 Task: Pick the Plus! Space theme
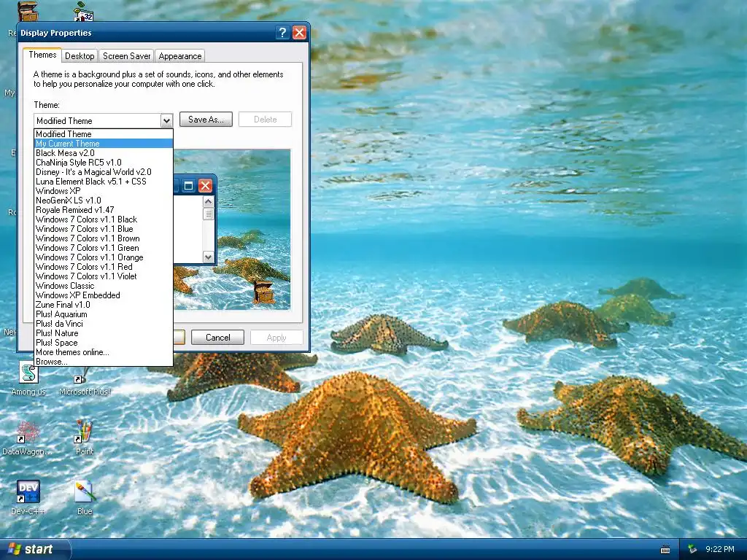tap(104, 343)
